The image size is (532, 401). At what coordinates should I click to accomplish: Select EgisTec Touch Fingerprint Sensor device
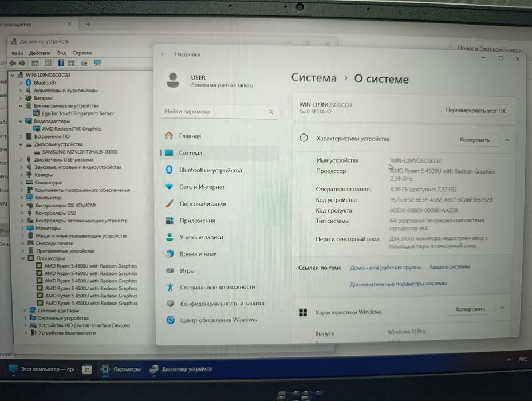[x=78, y=113]
